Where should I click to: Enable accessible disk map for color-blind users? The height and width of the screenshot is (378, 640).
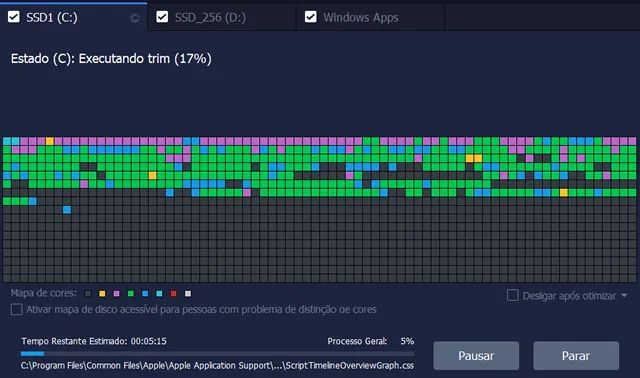coord(17,309)
